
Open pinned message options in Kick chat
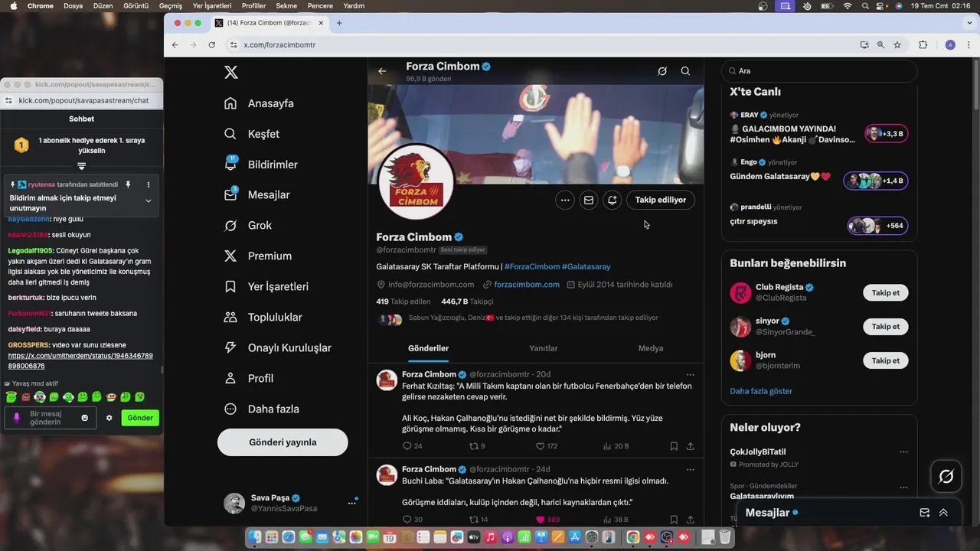(149, 184)
